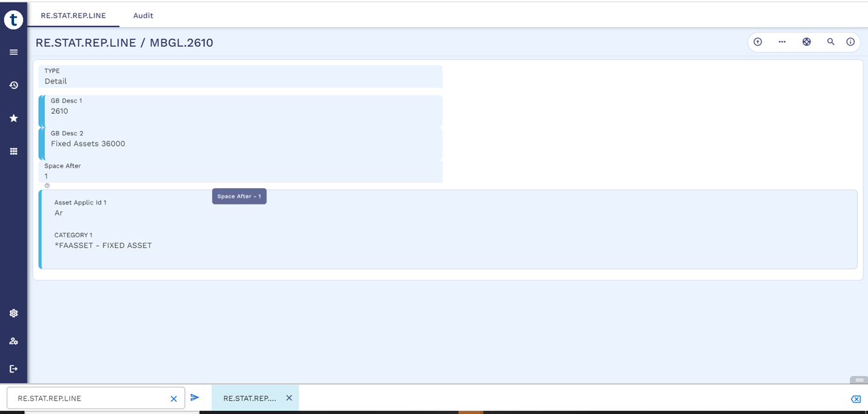Open user settings icon in sidebar
868x414 pixels.
click(x=13, y=341)
